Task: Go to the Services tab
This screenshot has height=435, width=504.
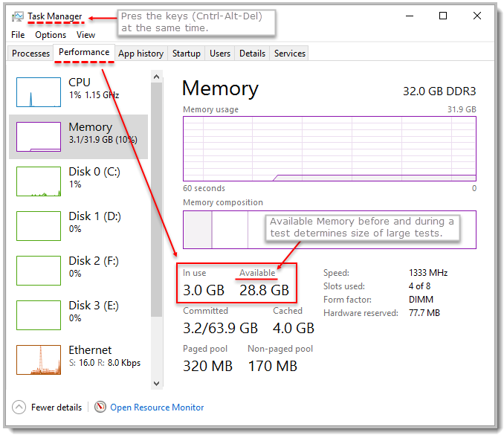Action: (289, 54)
